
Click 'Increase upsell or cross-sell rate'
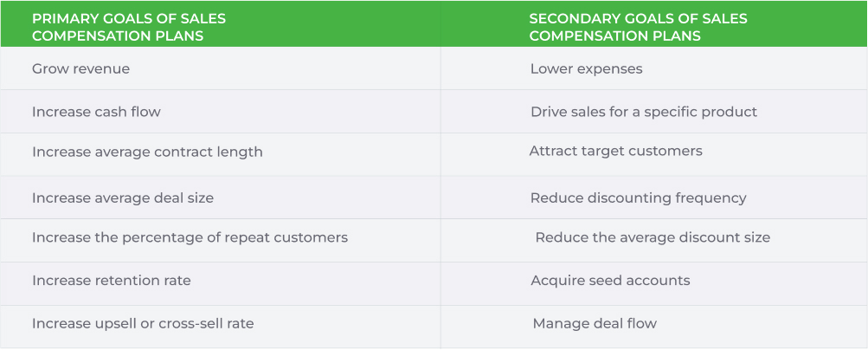click(x=143, y=323)
